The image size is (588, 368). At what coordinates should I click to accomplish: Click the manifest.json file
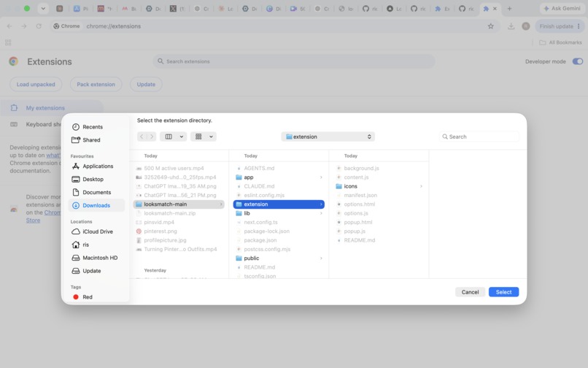[x=360, y=195]
